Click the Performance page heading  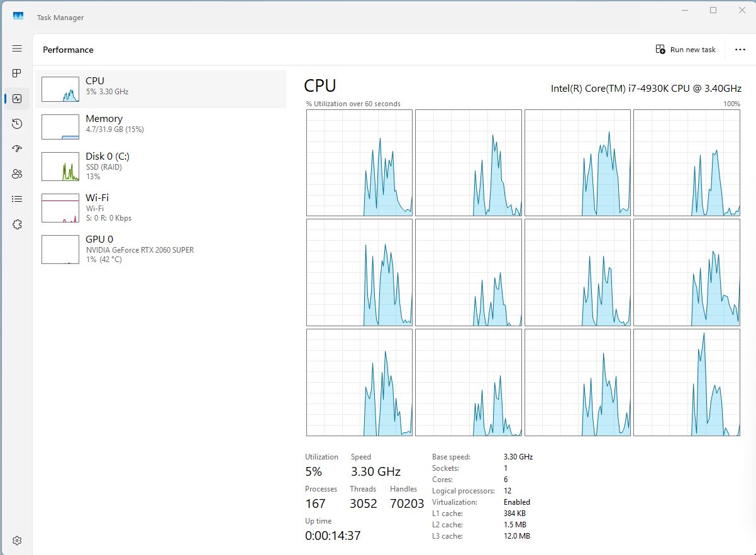coord(68,50)
